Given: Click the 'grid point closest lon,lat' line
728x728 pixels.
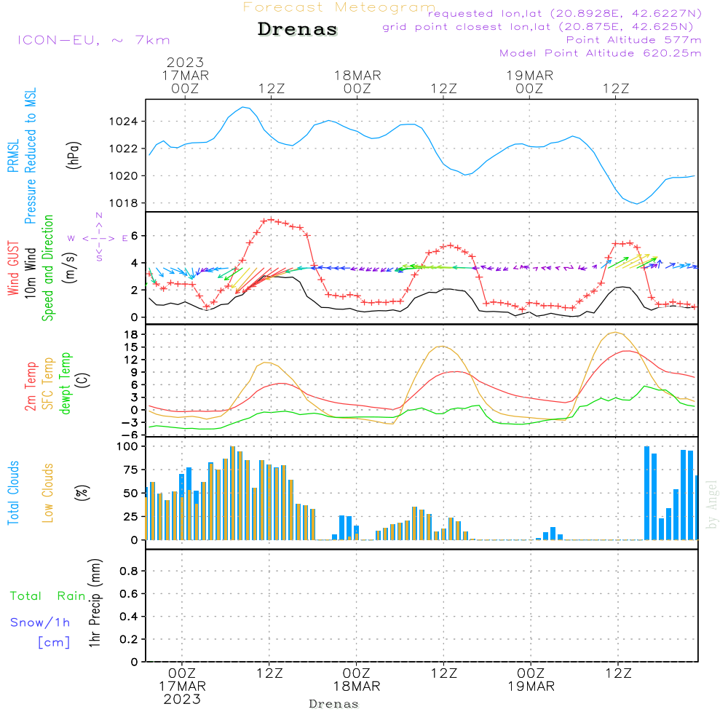Looking at the screenshot, I should pos(538,27).
